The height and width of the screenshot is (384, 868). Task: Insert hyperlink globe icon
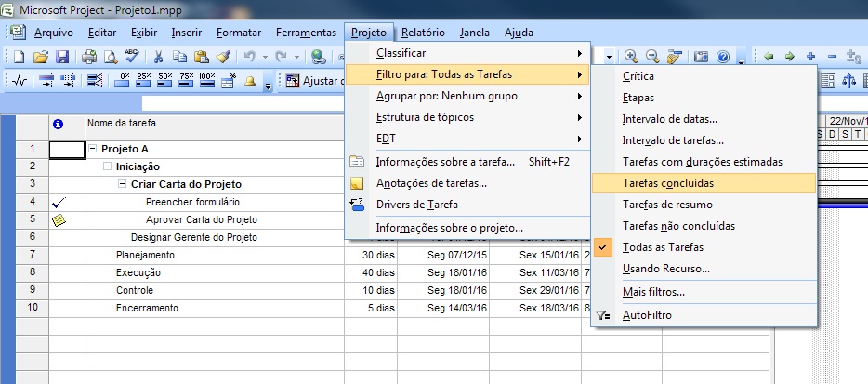click(x=319, y=56)
